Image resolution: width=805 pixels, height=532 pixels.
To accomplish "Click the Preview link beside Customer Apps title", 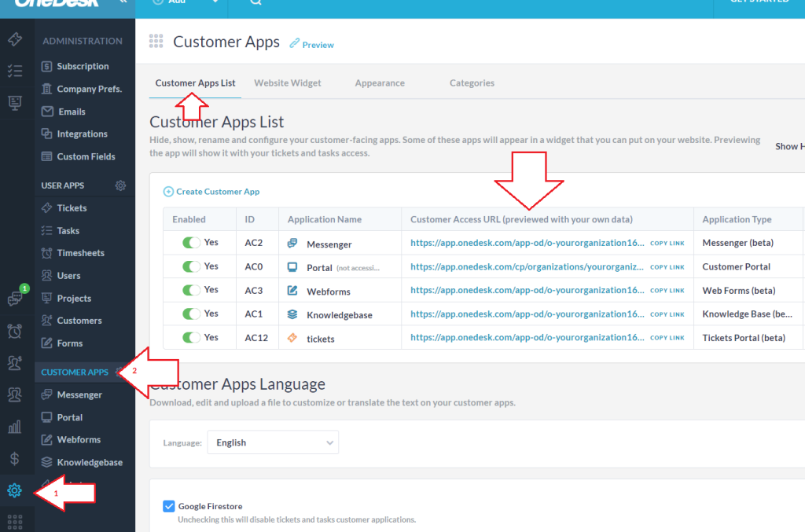I will click(312, 45).
